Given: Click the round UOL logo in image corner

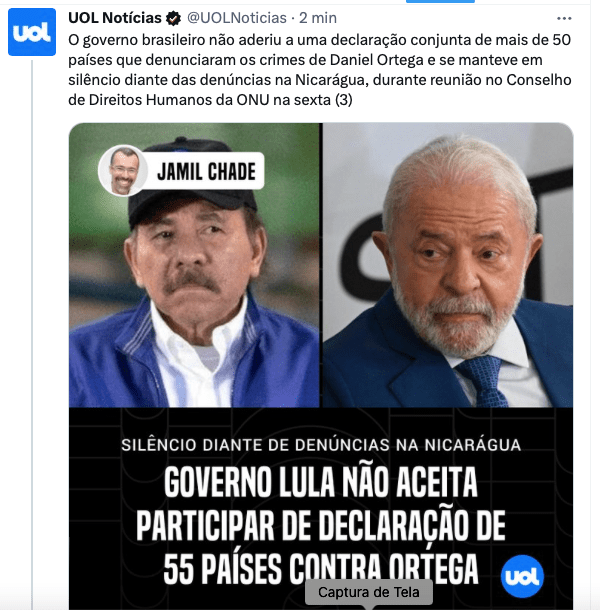Looking at the screenshot, I should tap(522, 576).
